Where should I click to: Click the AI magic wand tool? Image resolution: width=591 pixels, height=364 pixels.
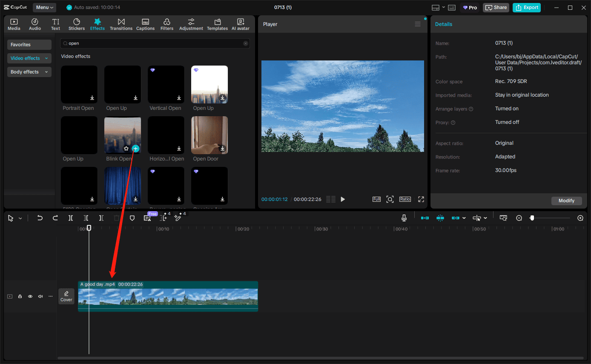coord(178,218)
